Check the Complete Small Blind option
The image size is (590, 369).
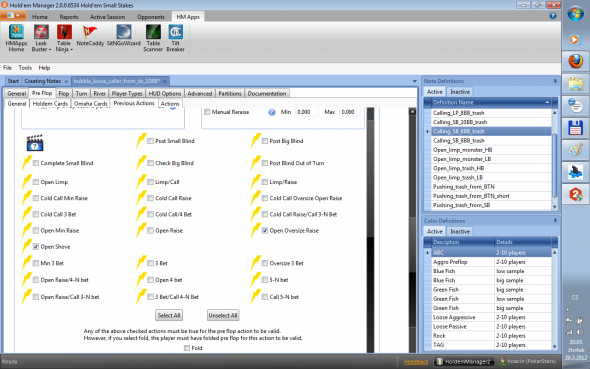(x=36, y=163)
